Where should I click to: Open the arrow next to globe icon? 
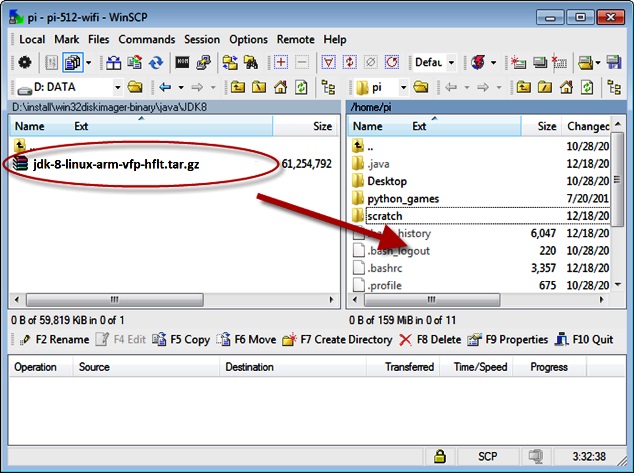(493, 63)
